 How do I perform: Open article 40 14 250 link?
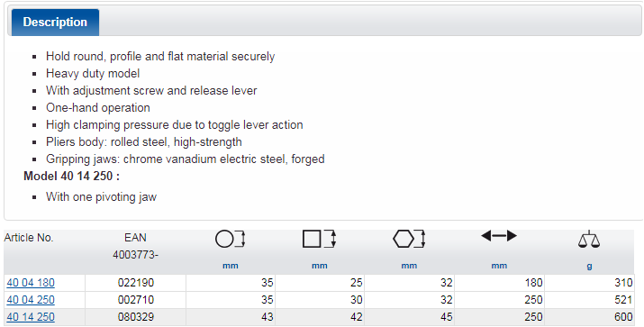pos(31,317)
